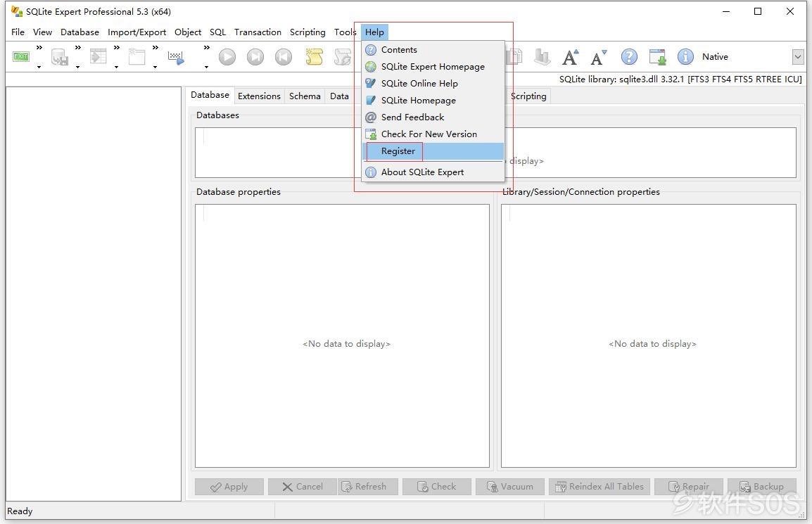812x524 pixels.
Task: Open the Object menu
Action: [188, 32]
